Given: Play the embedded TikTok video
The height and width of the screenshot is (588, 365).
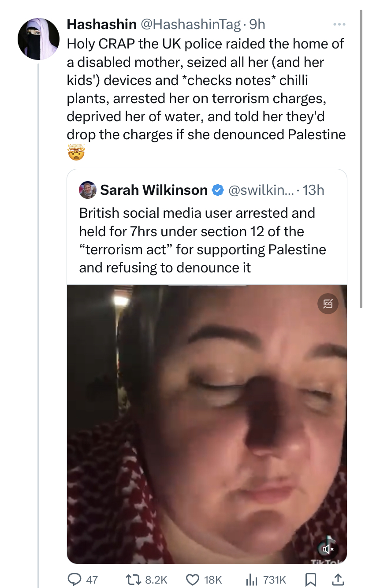Looking at the screenshot, I should (207, 423).
